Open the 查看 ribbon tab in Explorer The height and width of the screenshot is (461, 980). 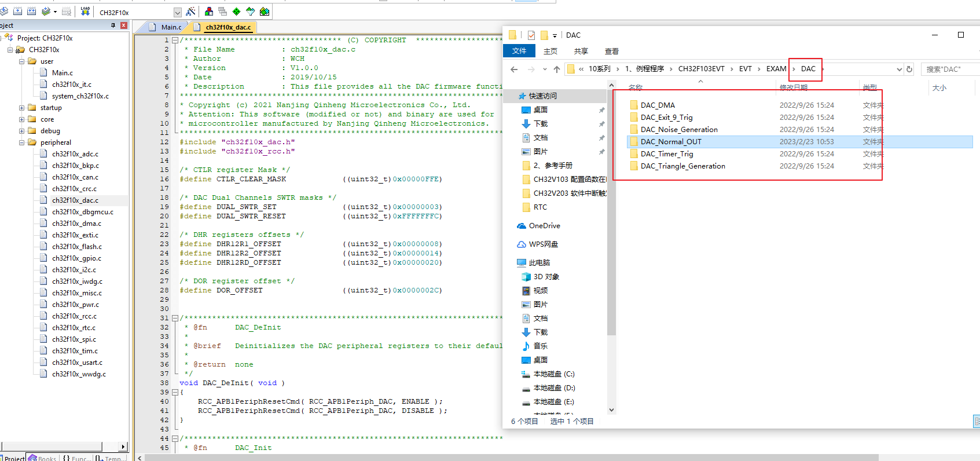pos(611,51)
